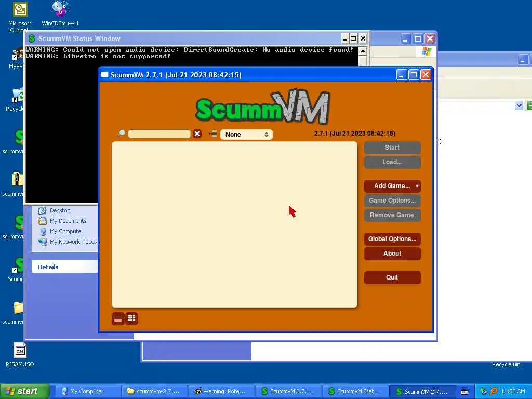The height and width of the screenshot is (399, 532).
Task: Click the active ScummVM 2.7 taskbar button
Action: coord(422,392)
